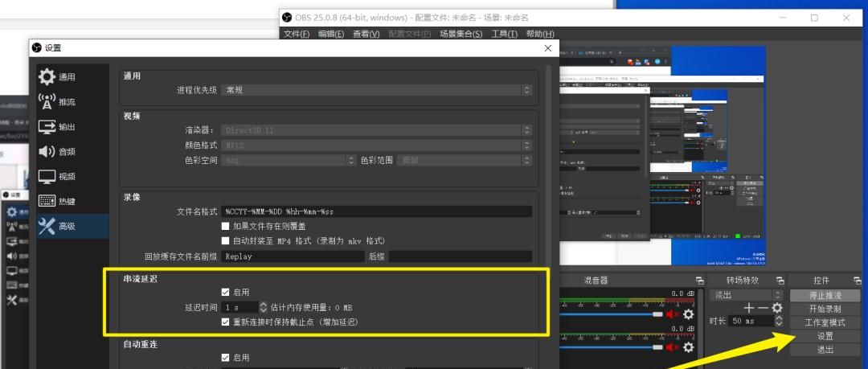Open the 输出 output icon in settings sidebar
868x369 pixels.
coord(47,127)
